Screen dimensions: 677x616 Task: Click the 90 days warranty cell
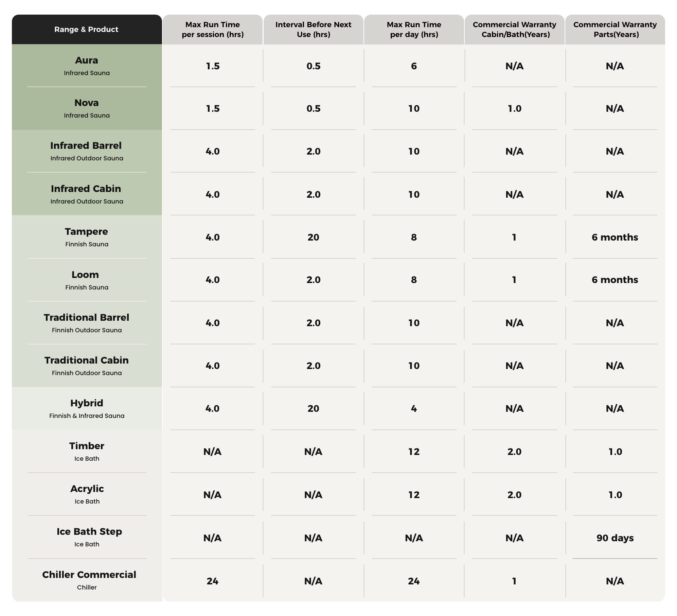click(615, 538)
